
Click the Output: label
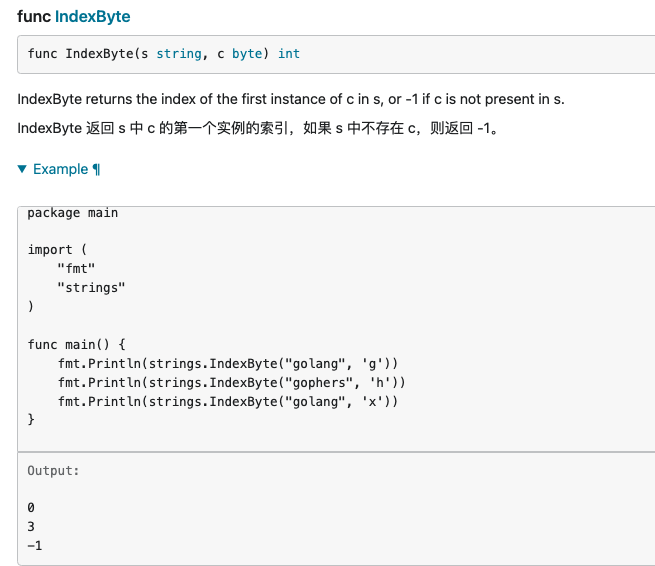[x=53, y=470]
